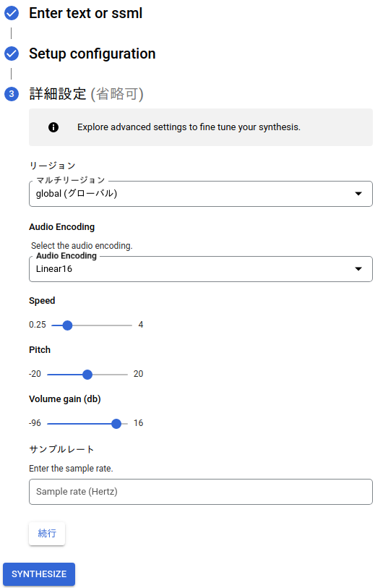Click the SYNTHESIZE button
The height and width of the screenshot is (588, 375).
pyautogui.click(x=39, y=574)
